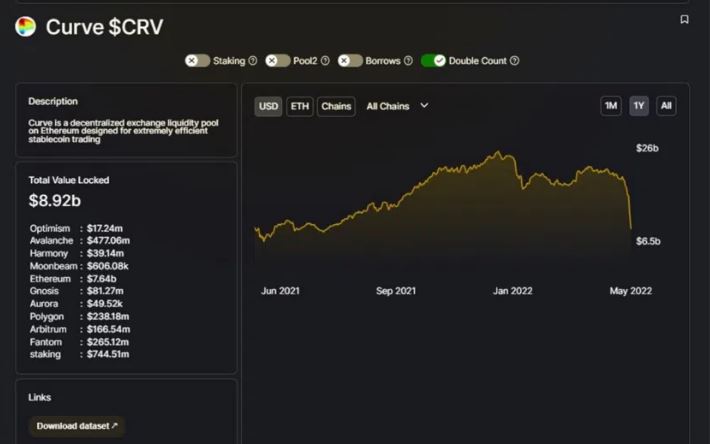The image size is (710, 444).
Task: Click the Curve description paragraph
Action: (123, 131)
